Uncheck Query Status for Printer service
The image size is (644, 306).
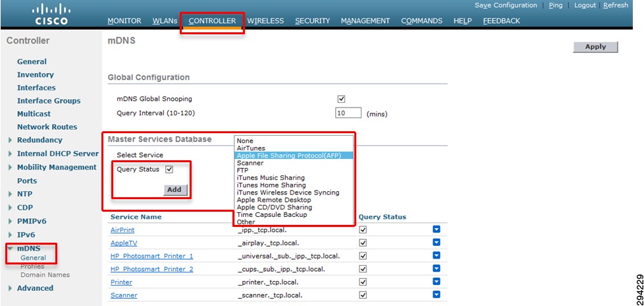(x=363, y=282)
